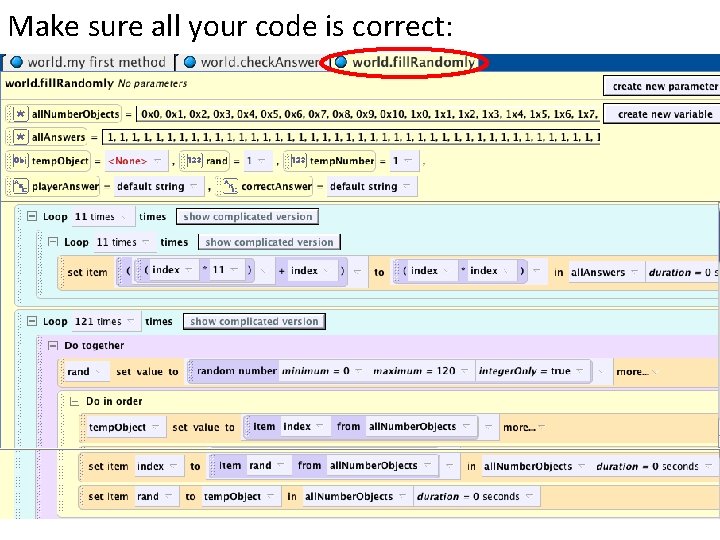Collapse the Do together block
Image resolution: width=720 pixels, height=540 pixels.
pos(53,345)
